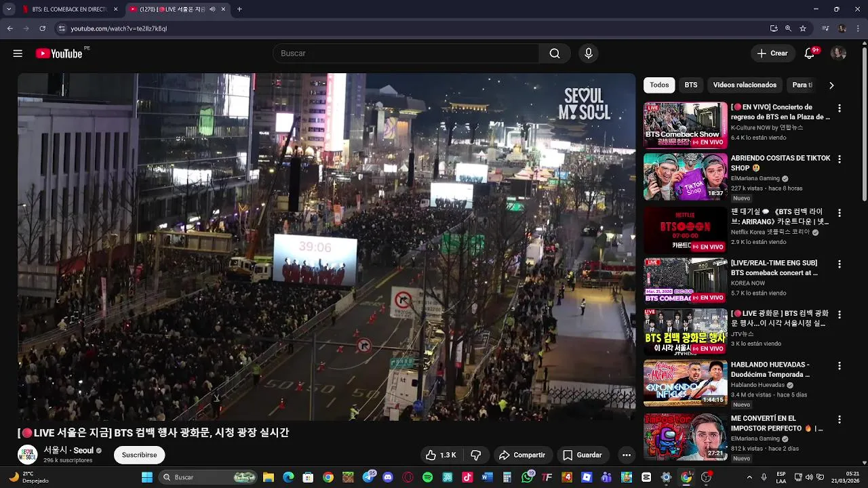Click the Compartir share button
This screenshot has width=868, height=488.
click(x=522, y=455)
